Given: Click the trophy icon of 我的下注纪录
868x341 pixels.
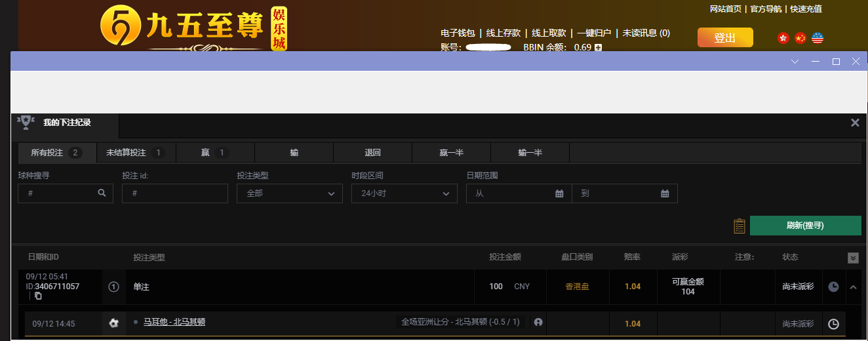Looking at the screenshot, I should (x=26, y=122).
